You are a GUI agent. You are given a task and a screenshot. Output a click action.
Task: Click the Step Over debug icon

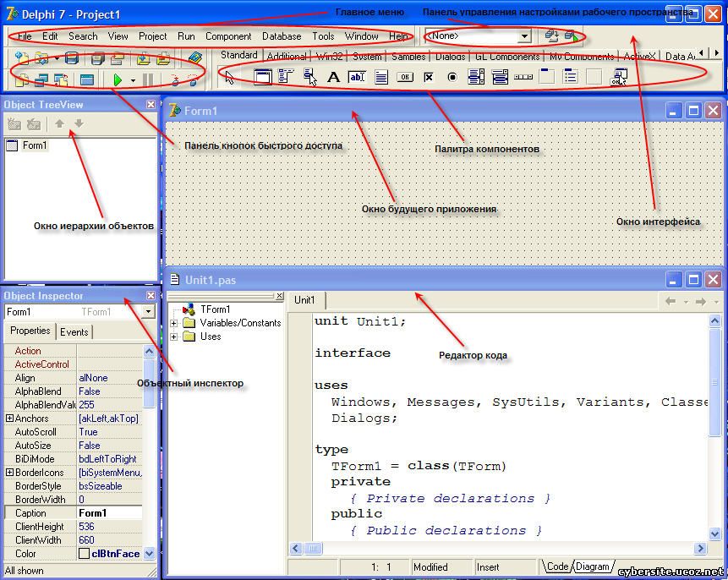pos(193,79)
